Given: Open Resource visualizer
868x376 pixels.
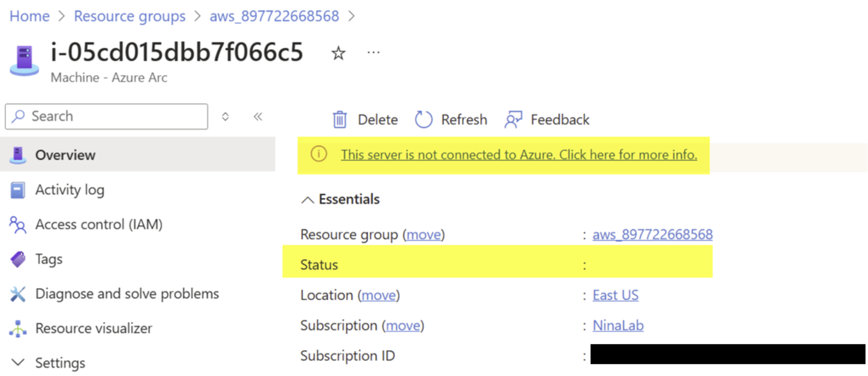Looking at the screenshot, I should [x=94, y=329].
